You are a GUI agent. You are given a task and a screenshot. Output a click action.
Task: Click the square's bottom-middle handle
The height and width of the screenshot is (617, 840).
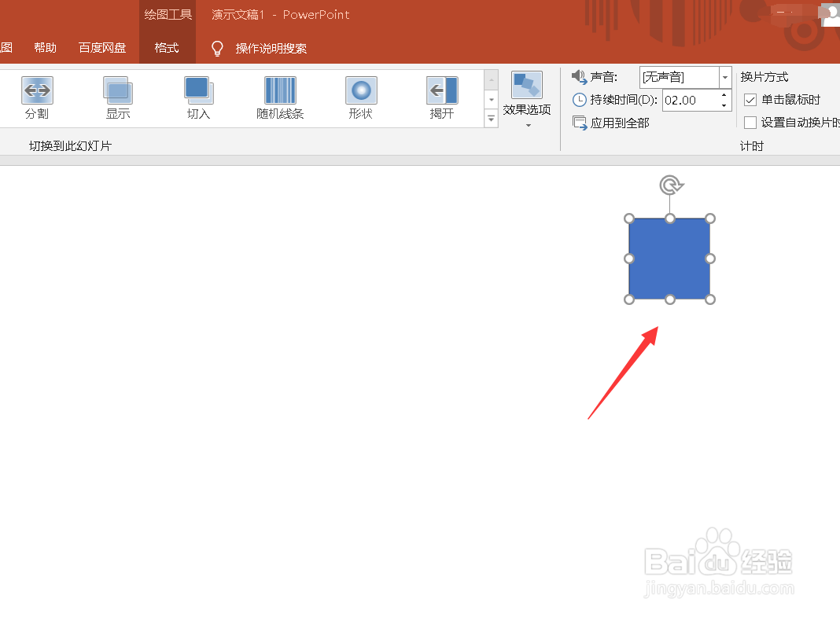coord(670,299)
